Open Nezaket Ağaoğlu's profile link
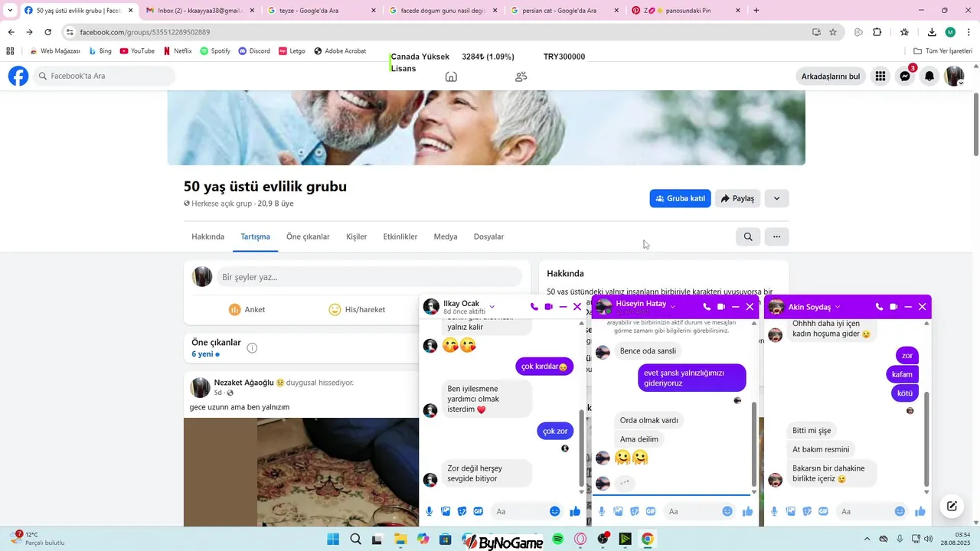Viewport: 980px width, 551px height. (243, 382)
